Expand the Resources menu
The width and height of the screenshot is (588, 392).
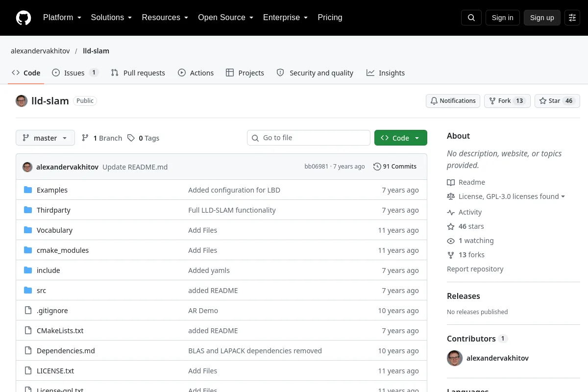165,18
